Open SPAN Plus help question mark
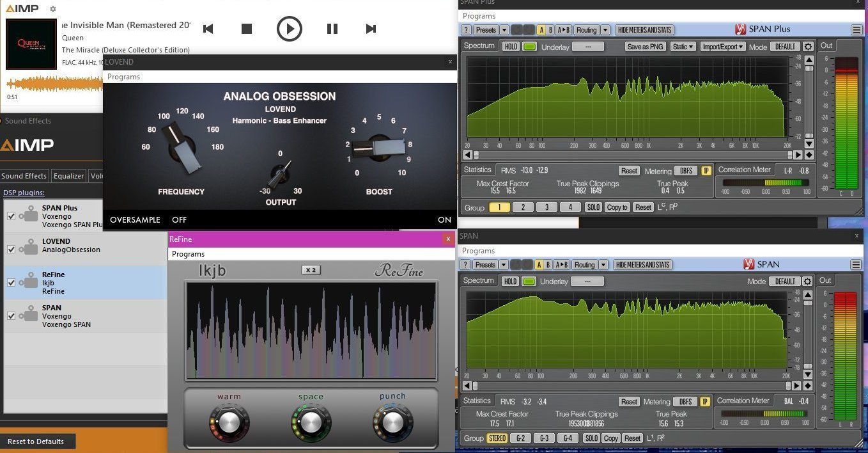Screen dimensions: 868x453 (466, 30)
